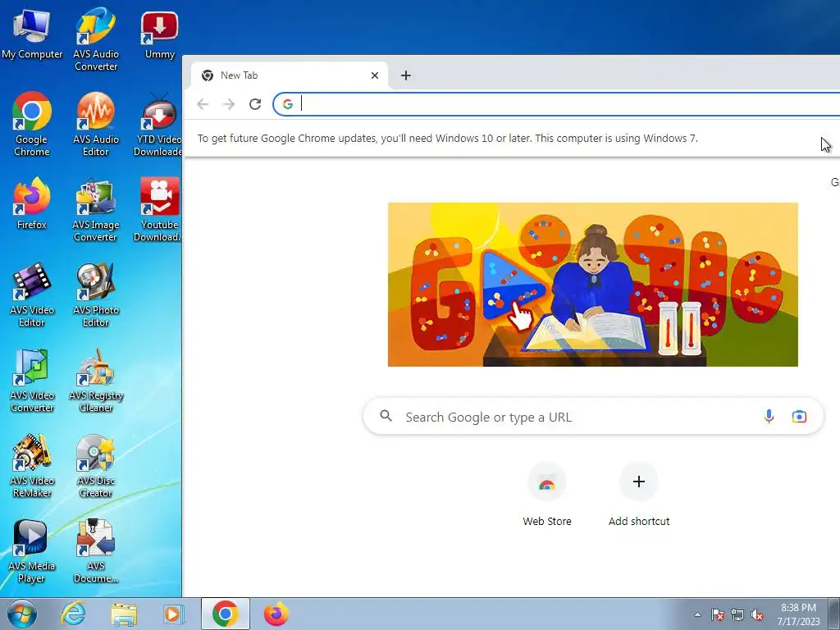Start voice search with microphone icon
Viewport: 840px width, 630px height.
(x=769, y=416)
